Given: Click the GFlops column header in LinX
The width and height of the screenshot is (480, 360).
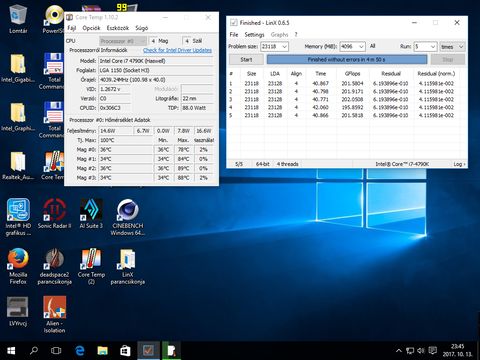Looking at the screenshot, I should [x=352, y=73].
